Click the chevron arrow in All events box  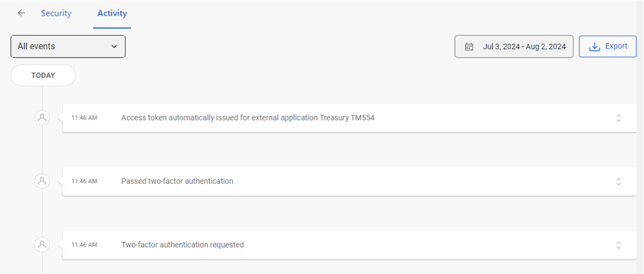click(114, 47)
